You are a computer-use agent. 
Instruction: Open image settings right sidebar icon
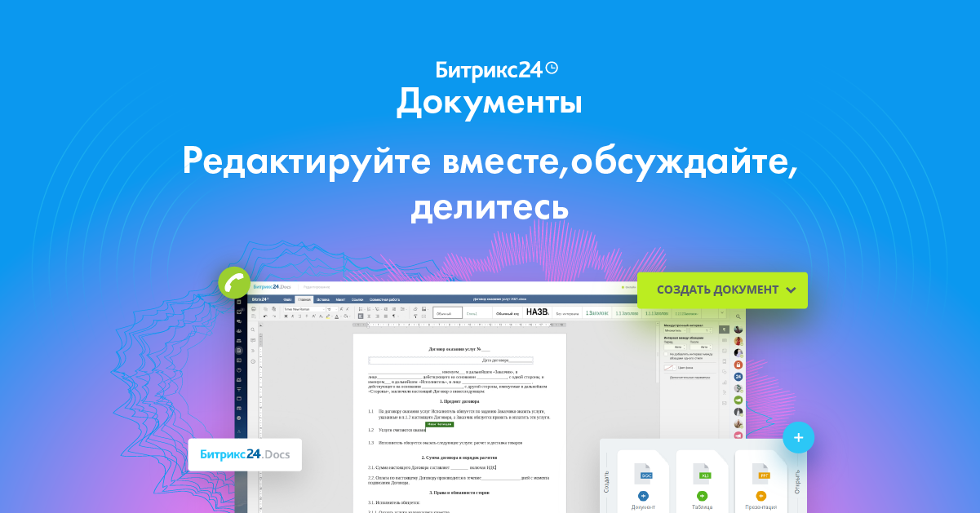(725, 351)
